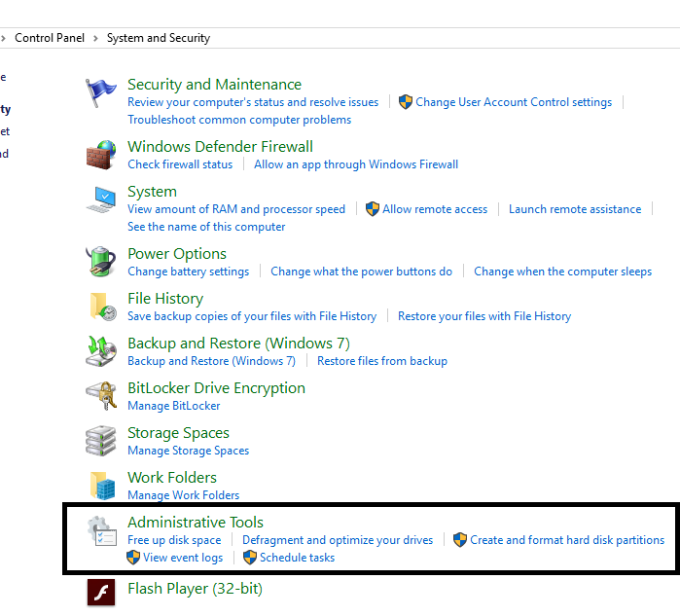Click the Security and Maintenance flag icon
Image resolution: width=680 pixels, height=616 pixels.
(x=100, y=92)
